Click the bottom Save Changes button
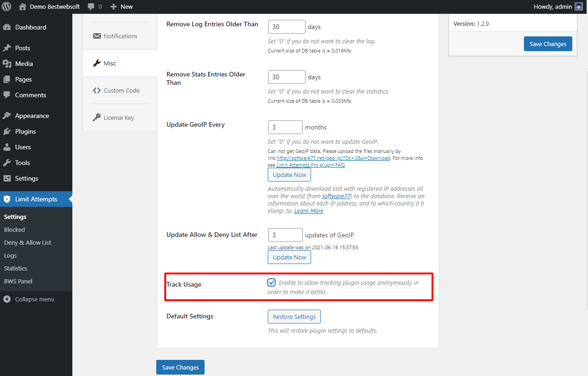 180,367
